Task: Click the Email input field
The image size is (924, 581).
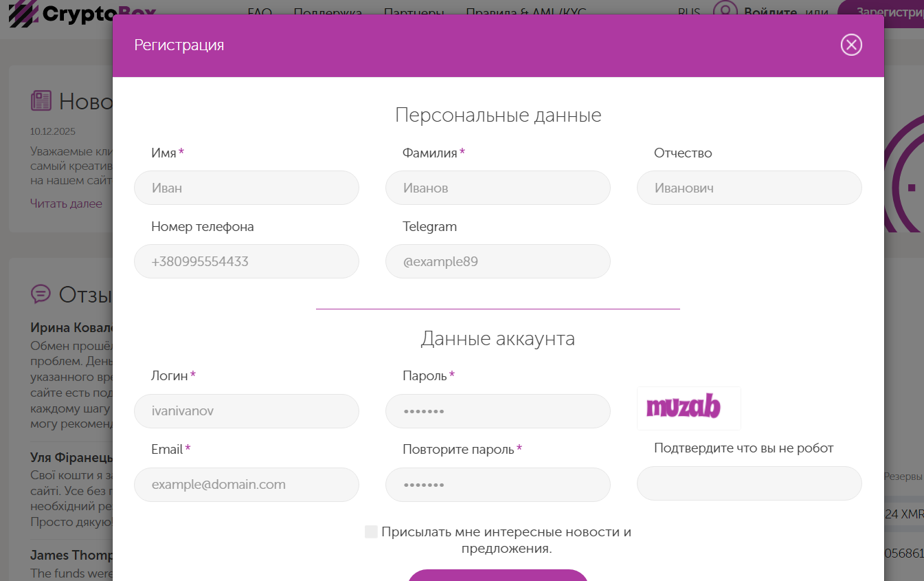Action: point(246,484)
